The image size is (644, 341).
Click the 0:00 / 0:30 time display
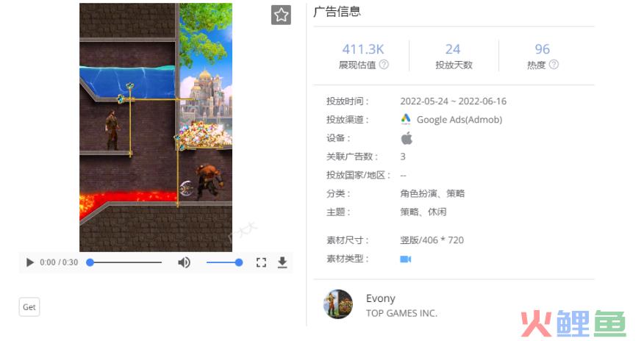pos(59,262)
